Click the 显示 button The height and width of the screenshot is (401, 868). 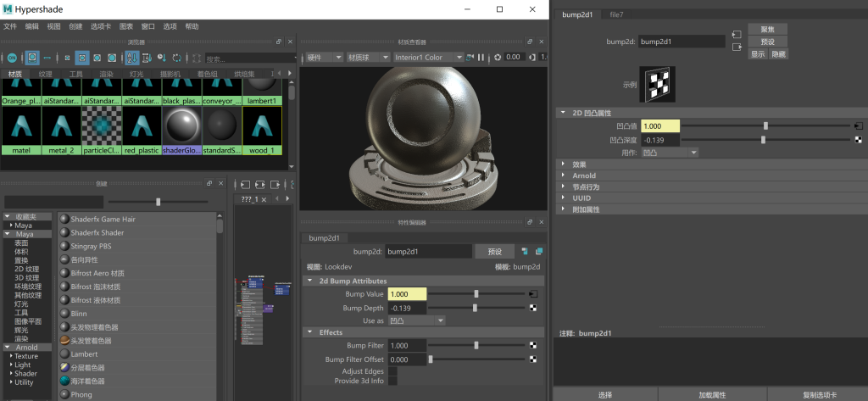coord(758,54)
